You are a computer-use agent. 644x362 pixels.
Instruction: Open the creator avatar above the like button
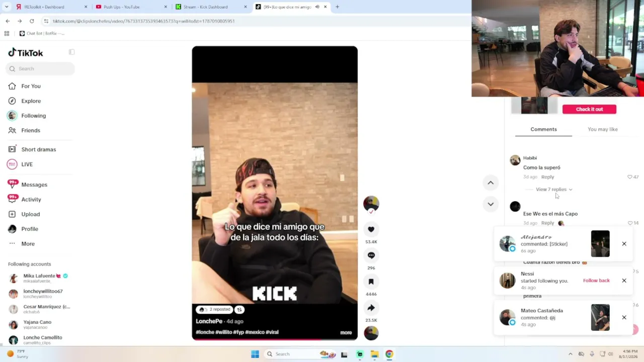pos(371,204)
